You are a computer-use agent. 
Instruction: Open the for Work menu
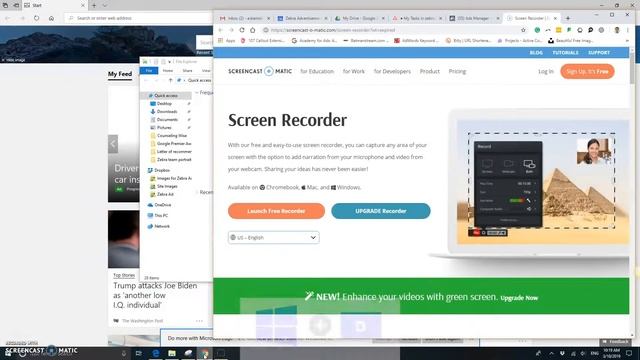(x=353, y=71)
